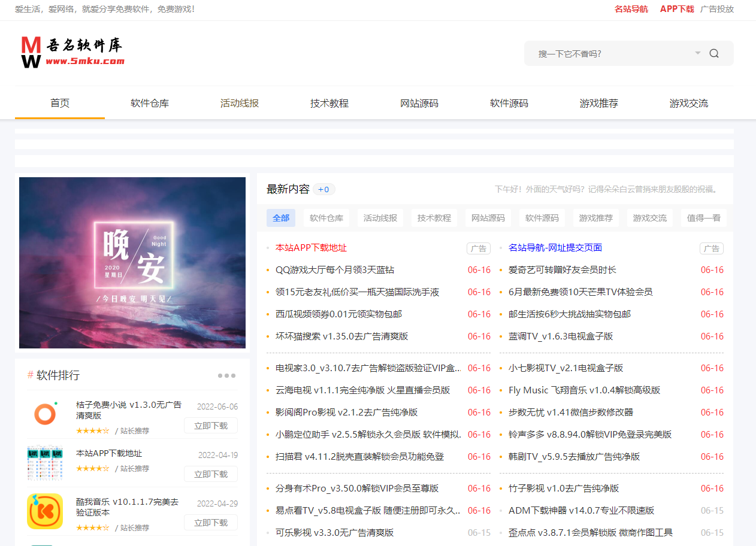
Task: Click the 本站APP下载地址 ranking thumbnail
Action: [45, 463]
